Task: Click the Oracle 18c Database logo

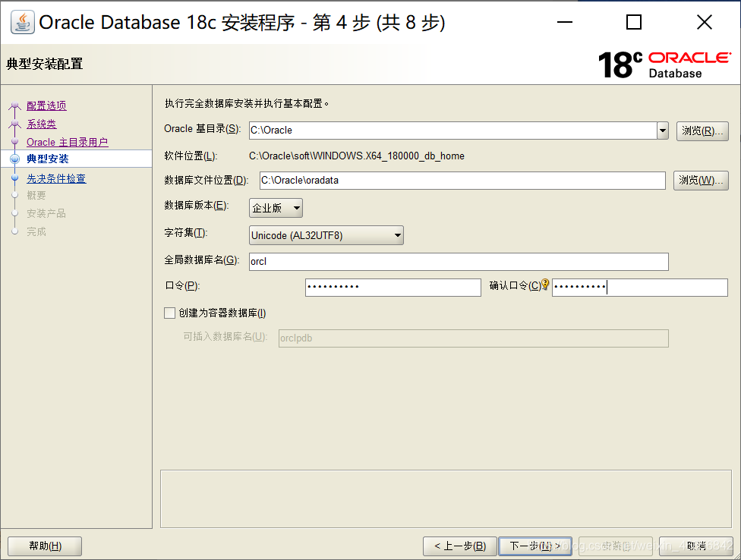Action: 664,64
